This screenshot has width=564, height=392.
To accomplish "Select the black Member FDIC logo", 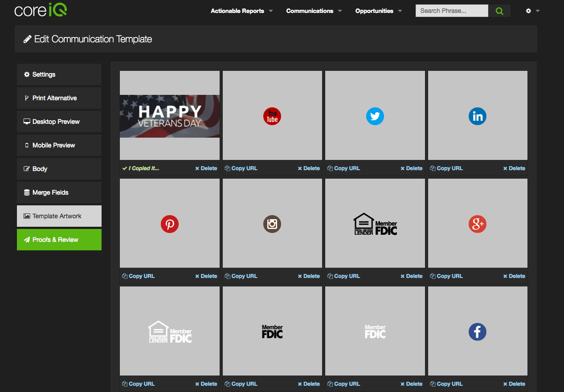I will [x=272, y=331].
